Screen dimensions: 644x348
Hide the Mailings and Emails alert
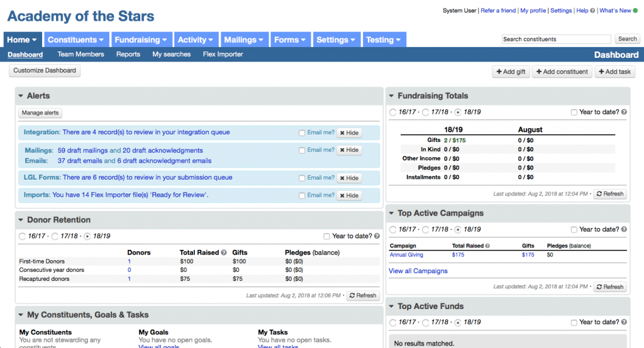(x=349, y=150)
